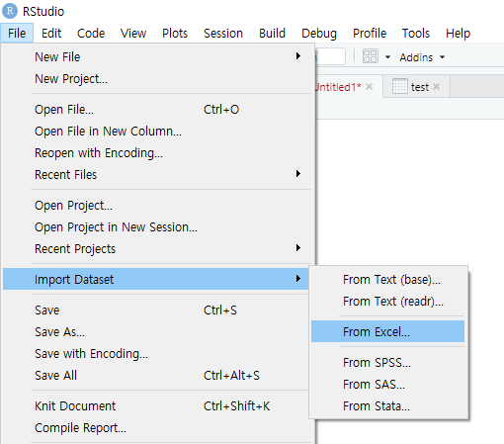
Task: Open the Tools menu
Action: pyautogui.click(x=416, y=33)
